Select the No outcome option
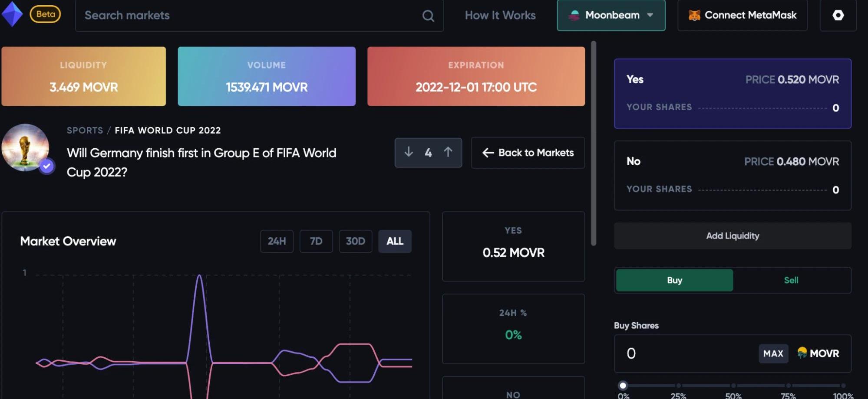 tap(732, 175)
